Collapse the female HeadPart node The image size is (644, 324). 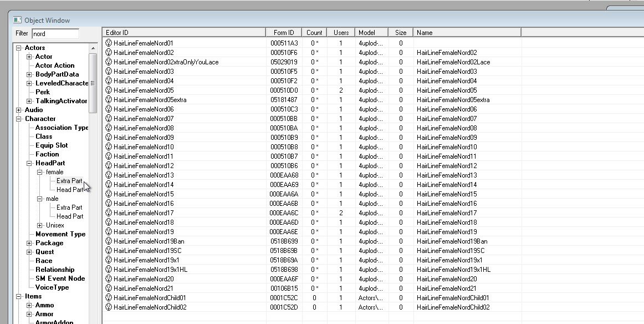tap(40, 173)
